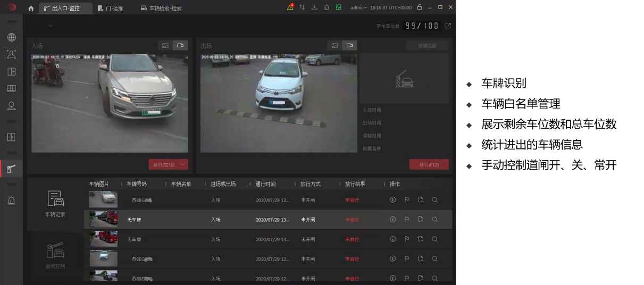
Task: Open the split layout sidebar icon
Action: click(11, 71)
